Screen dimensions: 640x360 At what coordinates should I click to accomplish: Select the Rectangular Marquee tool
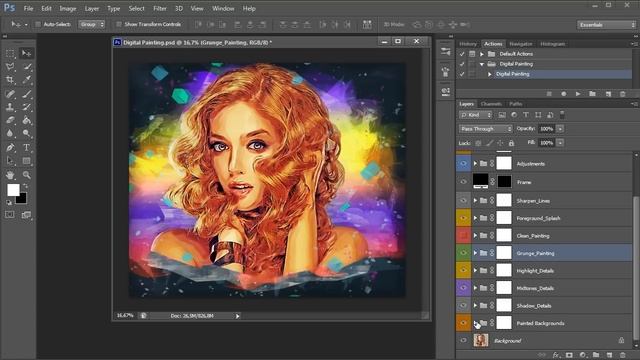(10, 53)
